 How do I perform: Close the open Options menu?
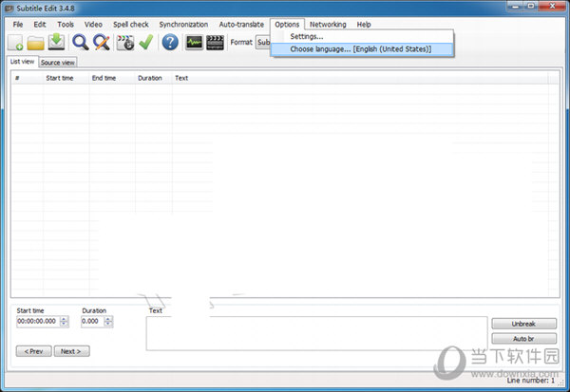(x=287, y=25)
